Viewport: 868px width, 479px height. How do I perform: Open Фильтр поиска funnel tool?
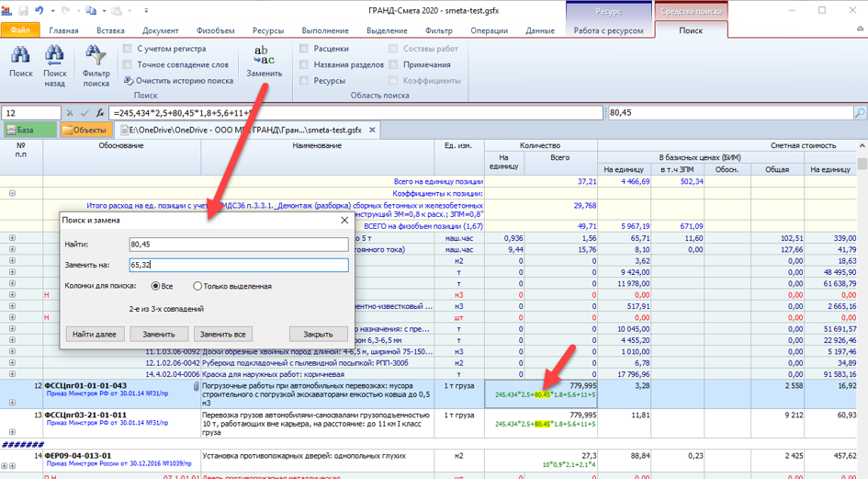click(x=96, y=55)
